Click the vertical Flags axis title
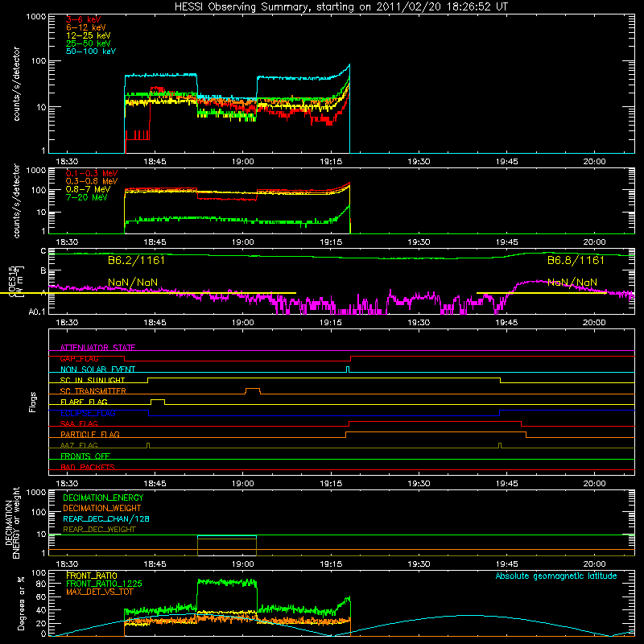 (x=33, y=402)
